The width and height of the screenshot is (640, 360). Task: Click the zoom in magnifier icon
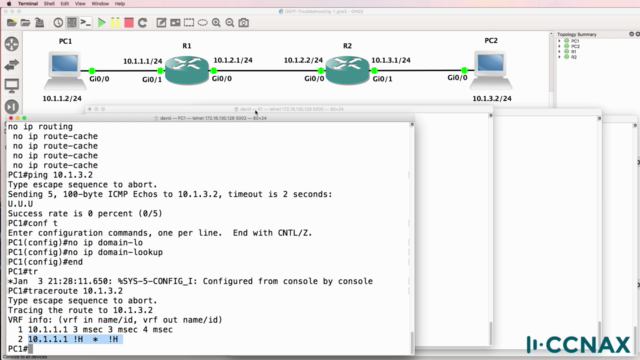(216, 22)
